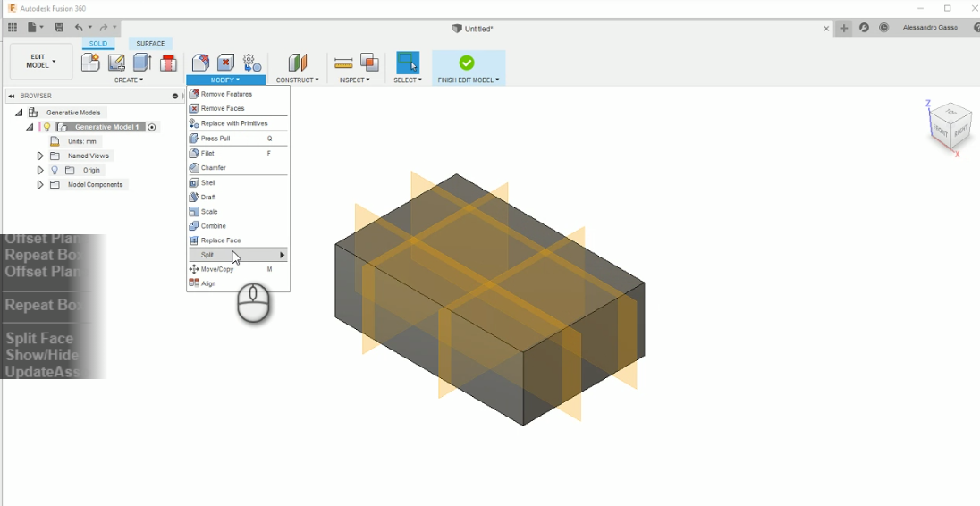
Task: Choose Replace Face from Modify menu
Action: pyautogui.click(x=238, y=240)
